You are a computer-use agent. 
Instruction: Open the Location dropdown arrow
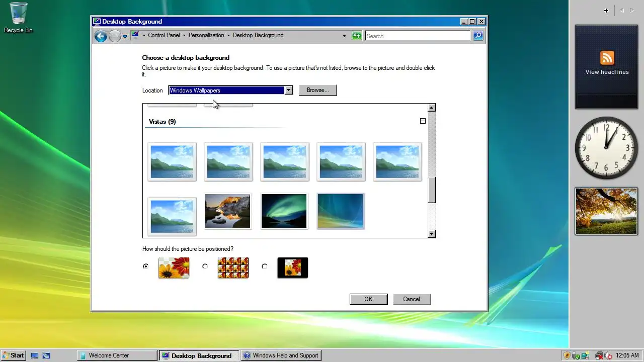click(288, 90)
